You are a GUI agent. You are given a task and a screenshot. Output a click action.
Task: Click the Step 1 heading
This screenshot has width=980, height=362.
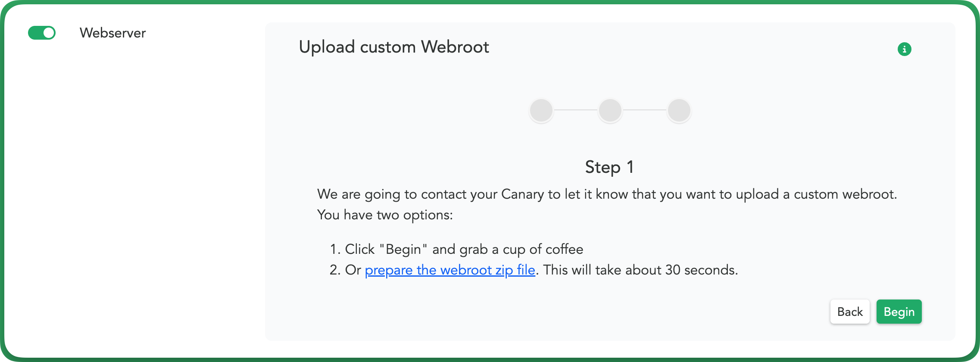(609, 167)
